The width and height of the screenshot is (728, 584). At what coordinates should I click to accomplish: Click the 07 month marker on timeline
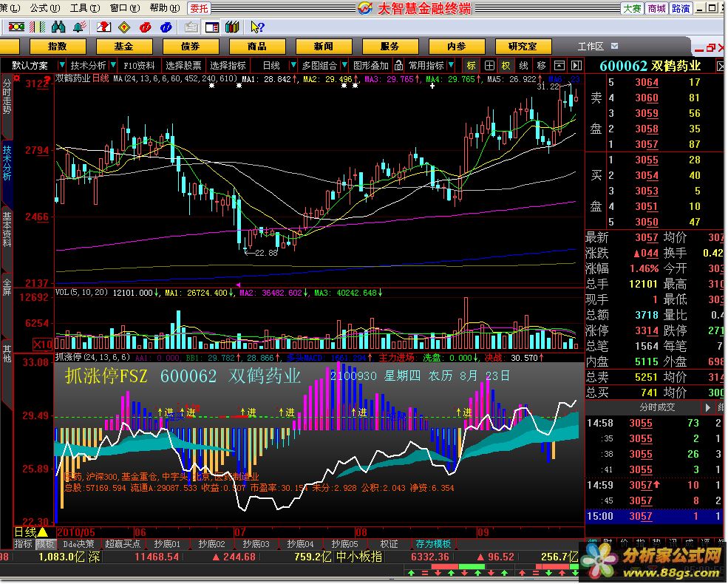coord(239,532)
